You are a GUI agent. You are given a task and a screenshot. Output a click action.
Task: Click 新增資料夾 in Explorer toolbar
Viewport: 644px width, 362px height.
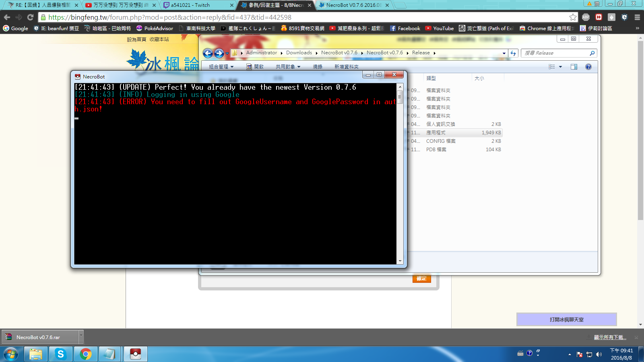click(x=346, y=67)
